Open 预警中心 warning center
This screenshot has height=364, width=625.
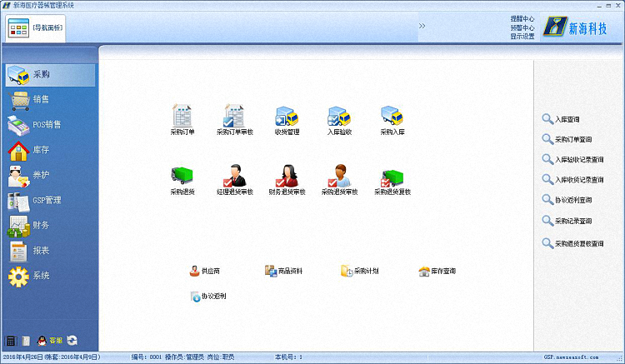coord(522,27)
